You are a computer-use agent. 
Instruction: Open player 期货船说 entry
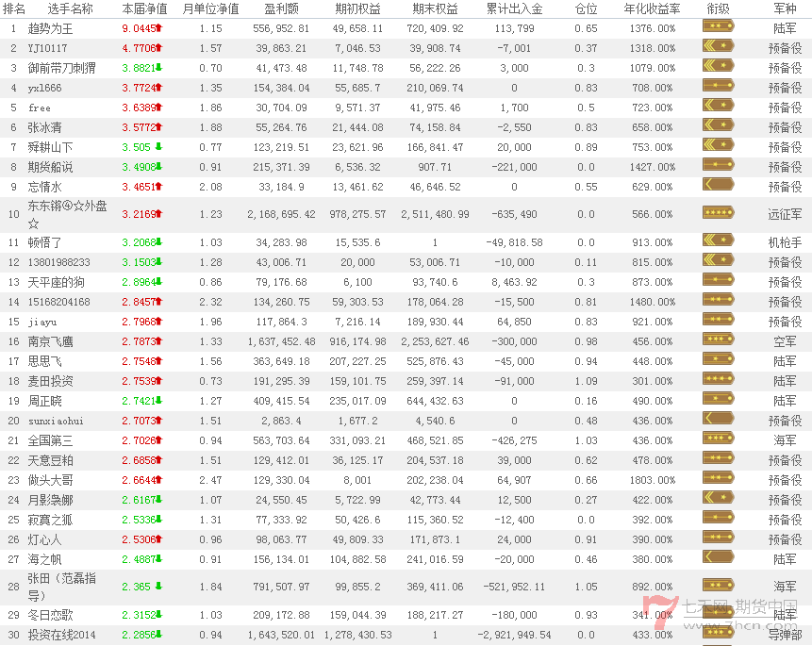point(50,167)
